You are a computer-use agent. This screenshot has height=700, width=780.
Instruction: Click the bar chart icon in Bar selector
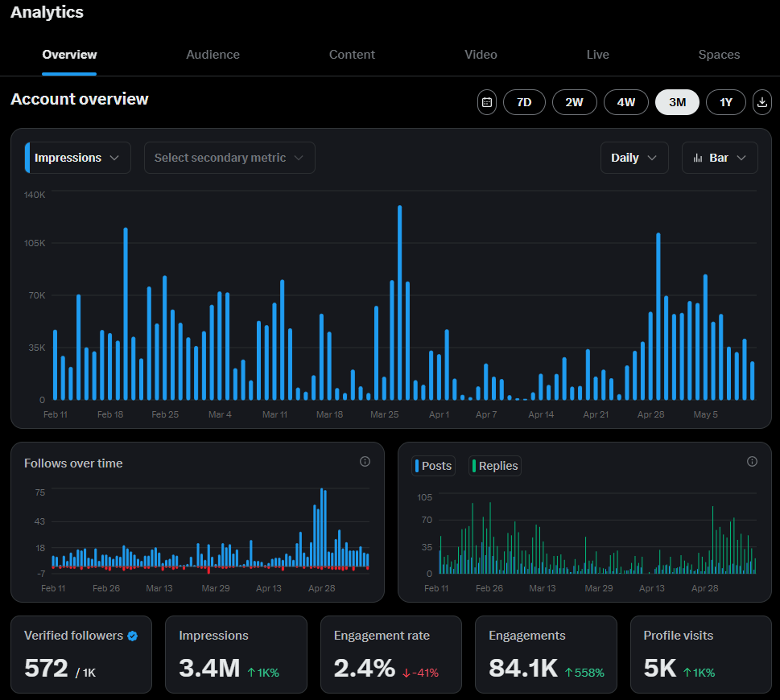pyautogui.click(x=698, y=158)
